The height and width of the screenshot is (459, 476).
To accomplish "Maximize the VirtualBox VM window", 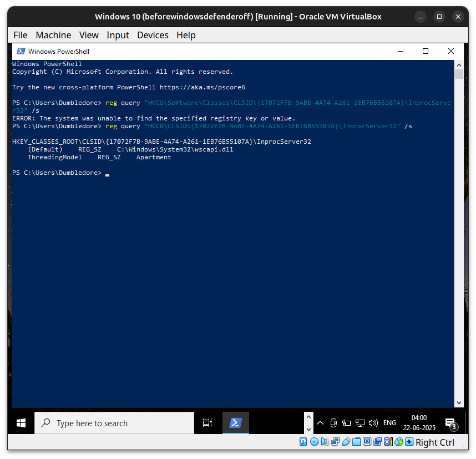I will tap(439, 17).
